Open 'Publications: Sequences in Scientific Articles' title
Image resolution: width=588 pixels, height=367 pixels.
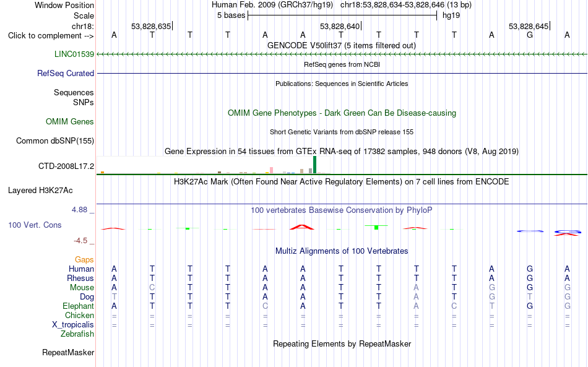click(342, 84)
